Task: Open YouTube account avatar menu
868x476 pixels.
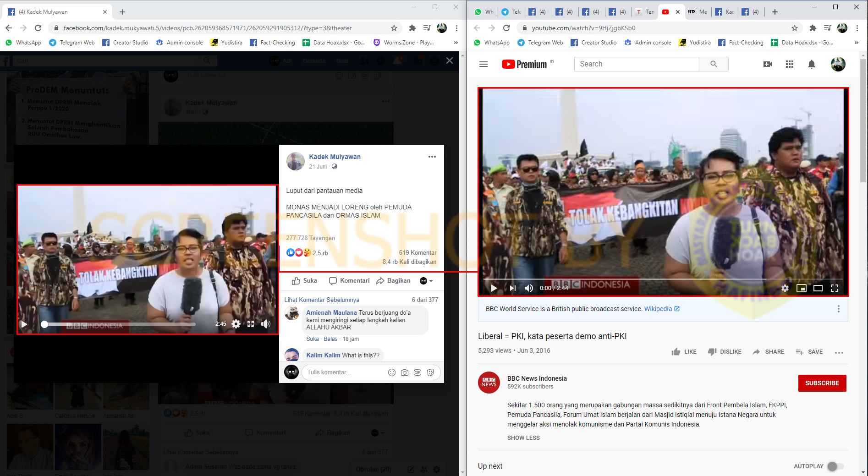Action: [838, 64]
